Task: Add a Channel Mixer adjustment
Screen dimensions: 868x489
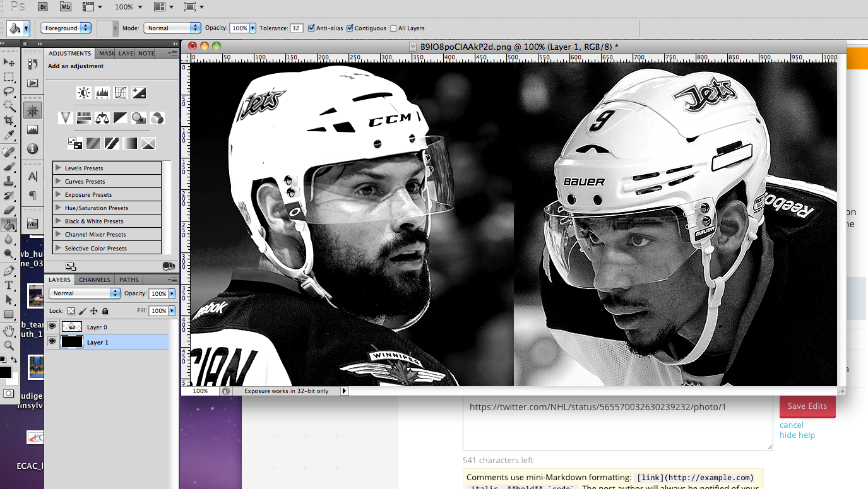Action: [x=157, y=118]
